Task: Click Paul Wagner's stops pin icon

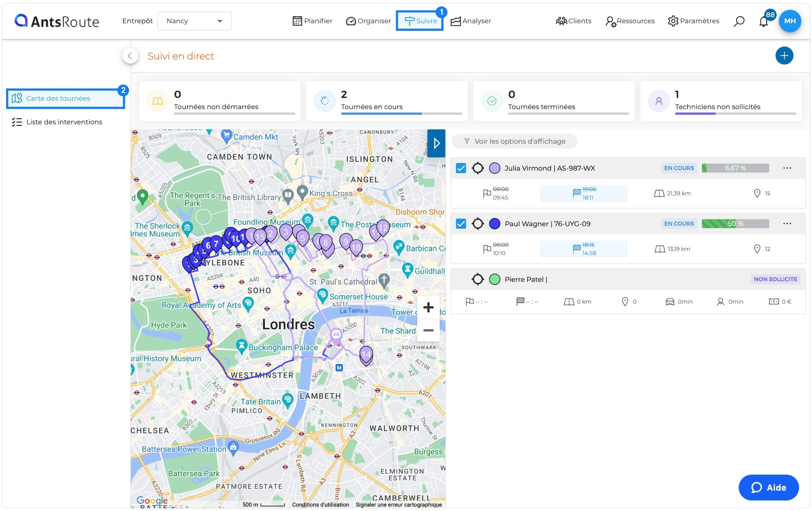Action: pyautogui.click(x=757, y=249)
